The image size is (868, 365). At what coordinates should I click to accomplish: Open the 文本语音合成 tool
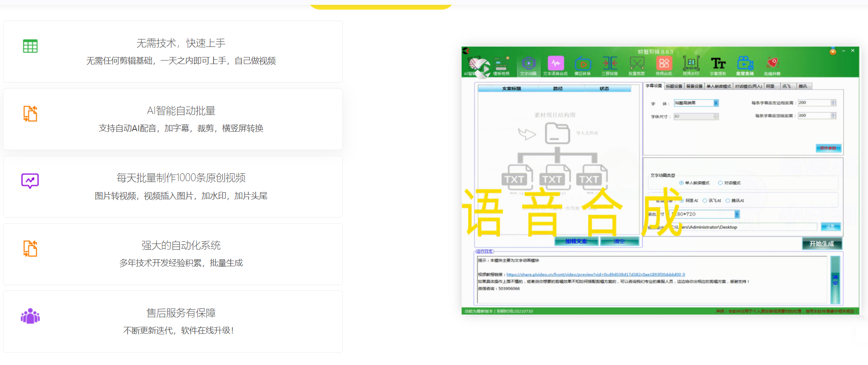click(555, 66)
